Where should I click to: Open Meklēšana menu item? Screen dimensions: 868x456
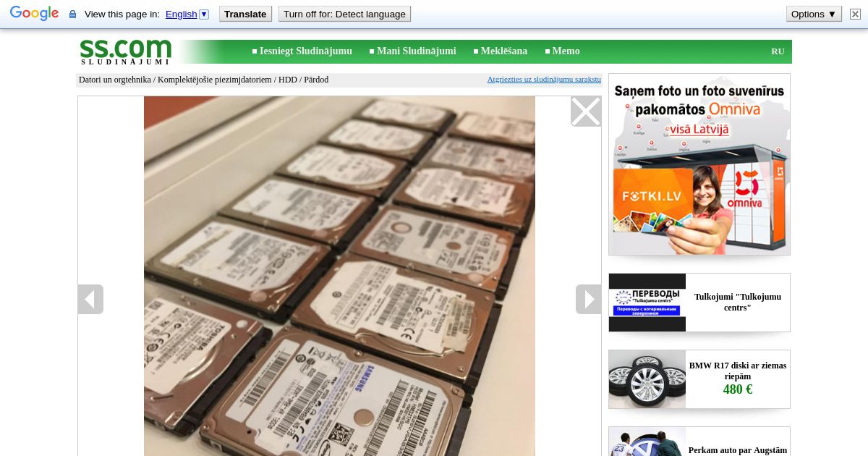coord(504,51)
